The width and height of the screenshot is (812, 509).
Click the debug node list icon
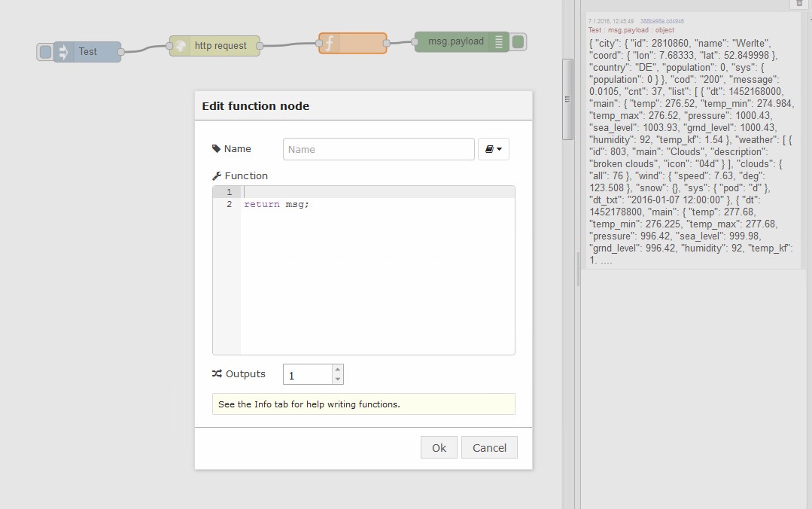(x=500, y=41)
